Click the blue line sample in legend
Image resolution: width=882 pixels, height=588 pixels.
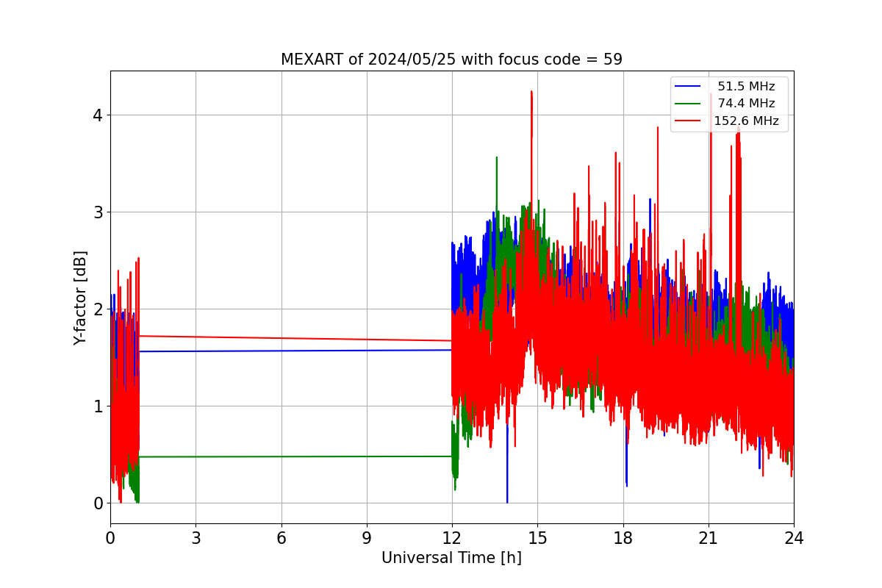pyautogui.click(x=687, y=87)
